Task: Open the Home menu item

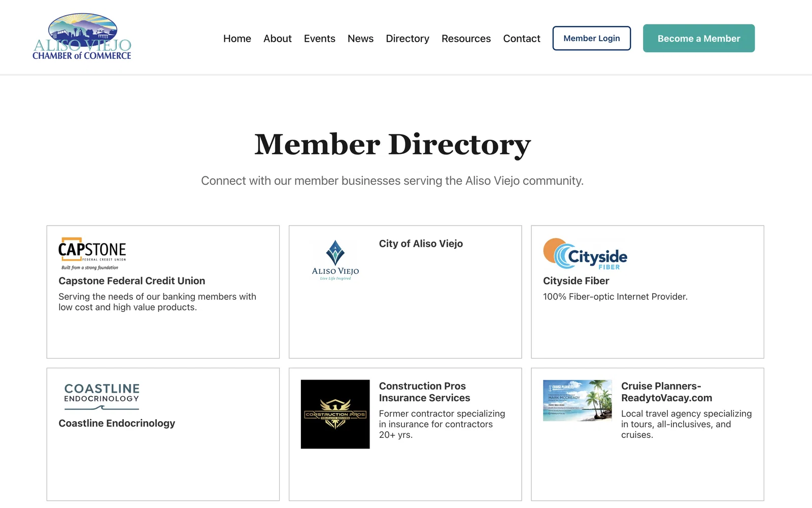Action: tap(237, 39)
